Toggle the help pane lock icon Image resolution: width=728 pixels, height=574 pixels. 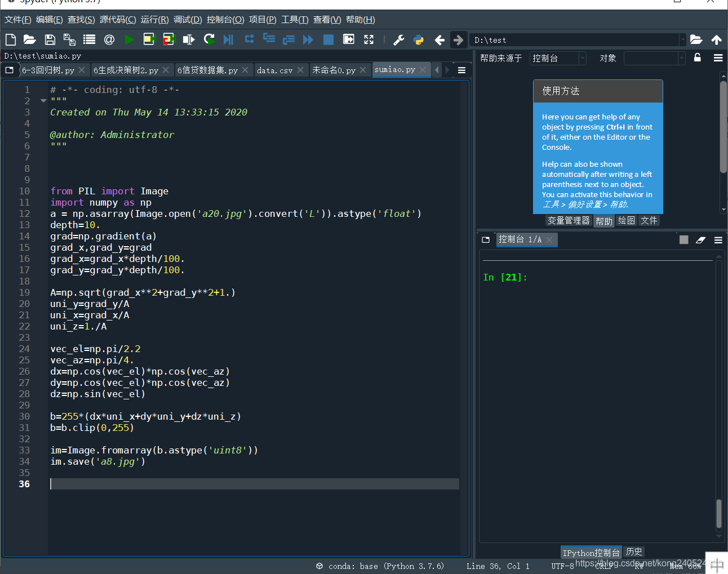698,57
